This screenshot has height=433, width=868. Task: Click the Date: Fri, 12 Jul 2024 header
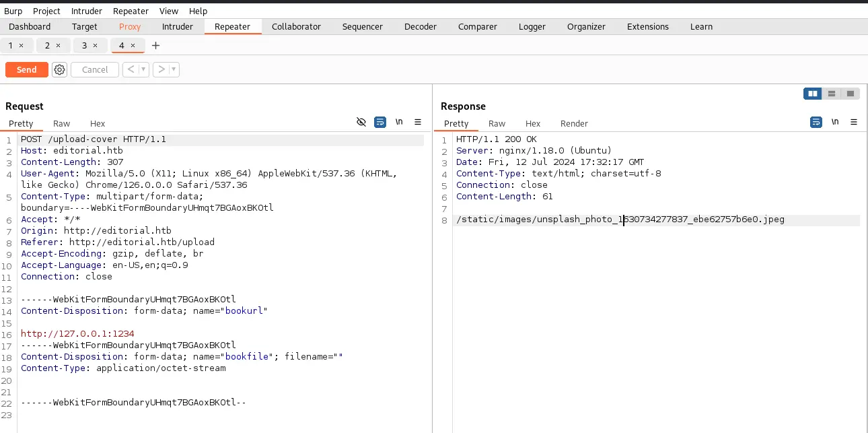point(550,162)
